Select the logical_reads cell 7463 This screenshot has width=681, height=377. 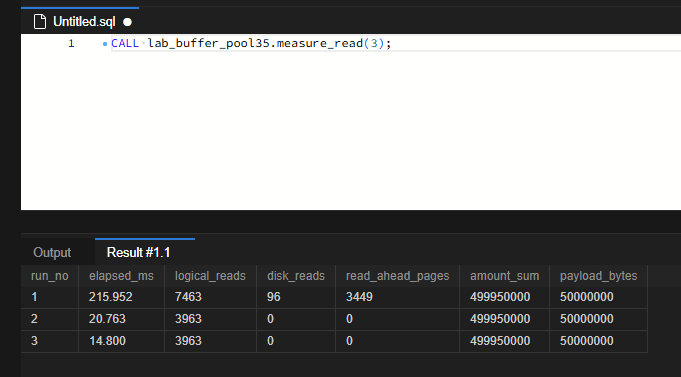click(210, 298)
